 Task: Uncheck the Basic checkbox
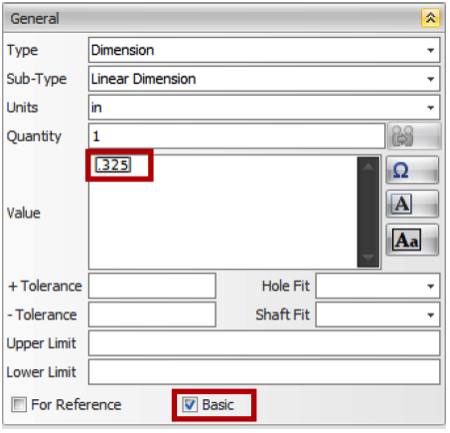tap(190, 405)
